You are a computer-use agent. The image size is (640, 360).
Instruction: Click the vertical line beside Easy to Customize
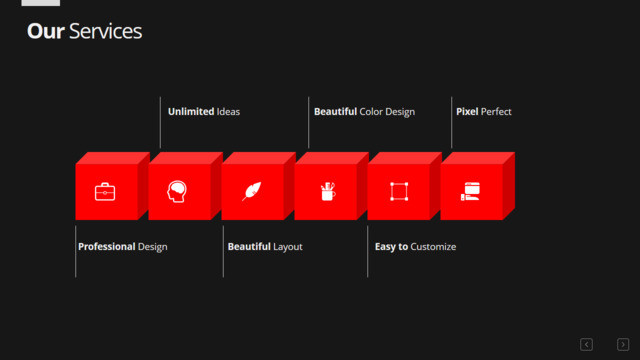[367, 251]
